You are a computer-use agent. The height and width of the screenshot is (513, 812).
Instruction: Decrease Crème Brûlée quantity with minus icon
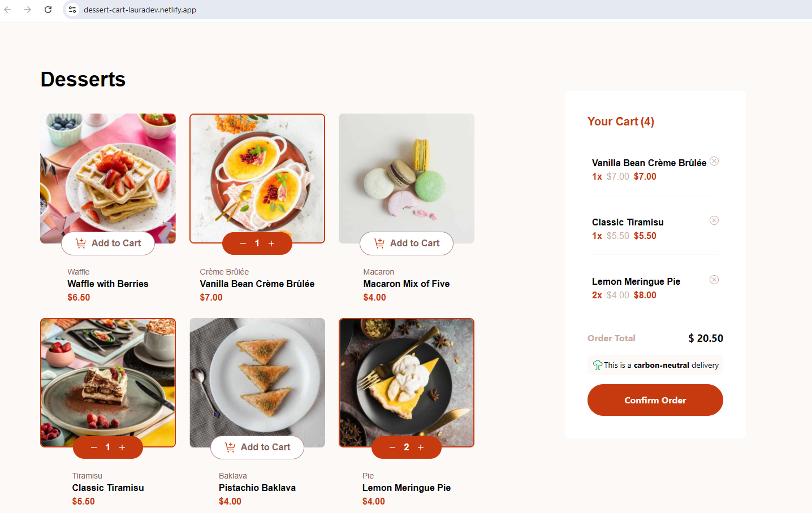pyautogui.click(x=243, y=244)
